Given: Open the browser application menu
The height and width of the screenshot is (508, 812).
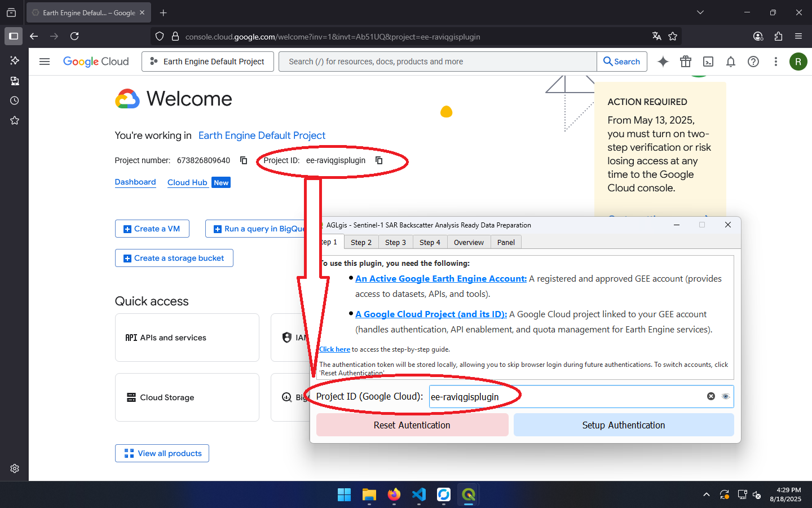Looking at the screenshot, I should pyautogui.click(x=798, y=36).
